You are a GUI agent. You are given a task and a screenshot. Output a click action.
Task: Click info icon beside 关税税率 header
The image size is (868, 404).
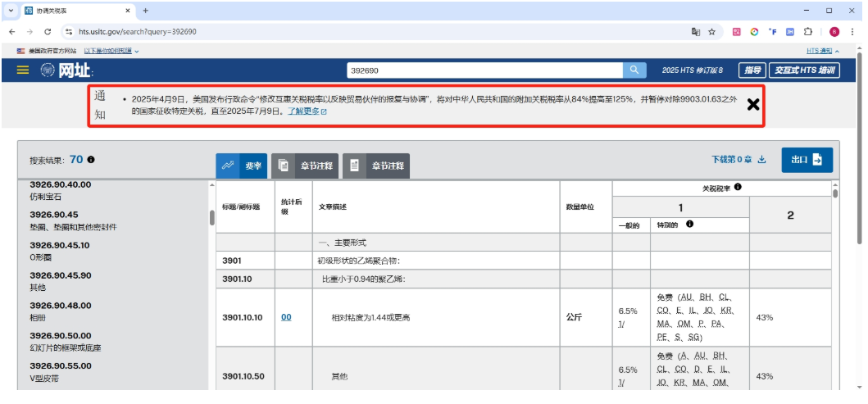[738, 188]
